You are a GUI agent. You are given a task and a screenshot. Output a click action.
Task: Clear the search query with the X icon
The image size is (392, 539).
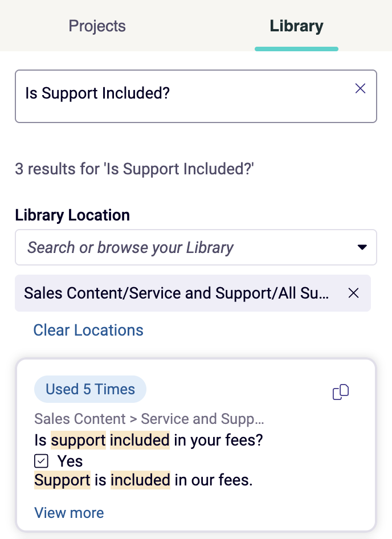pos(360,88)
